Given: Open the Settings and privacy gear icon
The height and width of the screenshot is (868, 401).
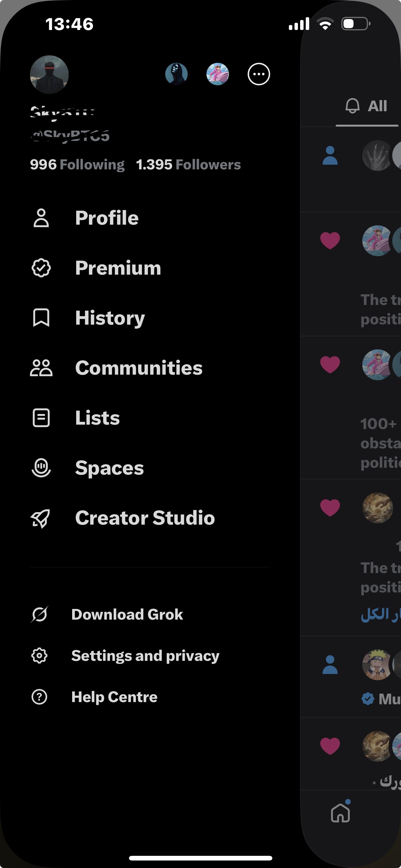Looking at the screenshot, I should (x=39, y=656).
